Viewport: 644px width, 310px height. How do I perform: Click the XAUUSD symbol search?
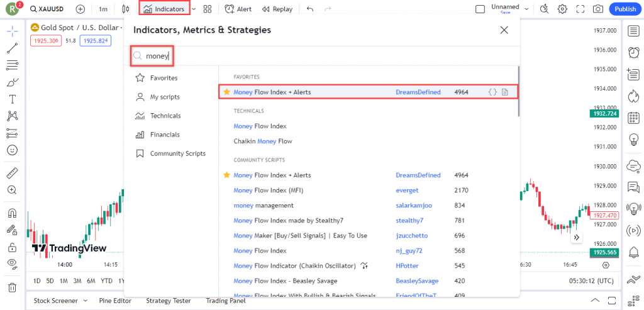pyautogui.click(x=47, y=9)
